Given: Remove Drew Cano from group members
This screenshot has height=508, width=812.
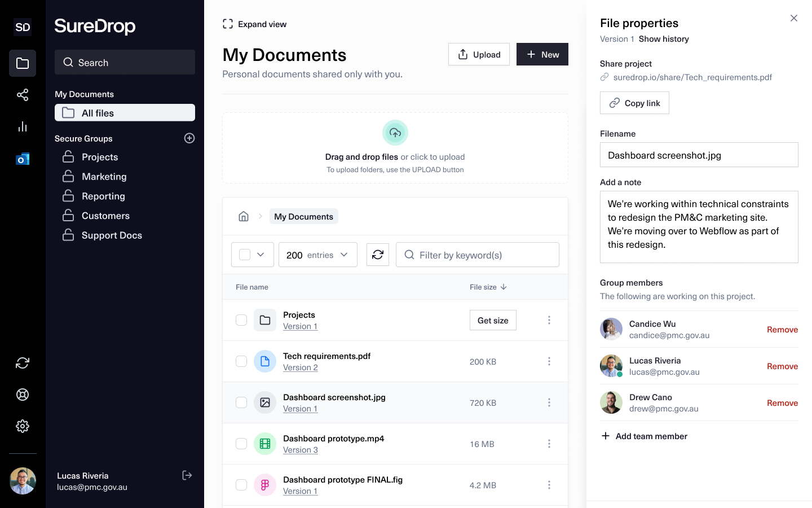Looking at the screenshot, I should [x=782, y=403].
